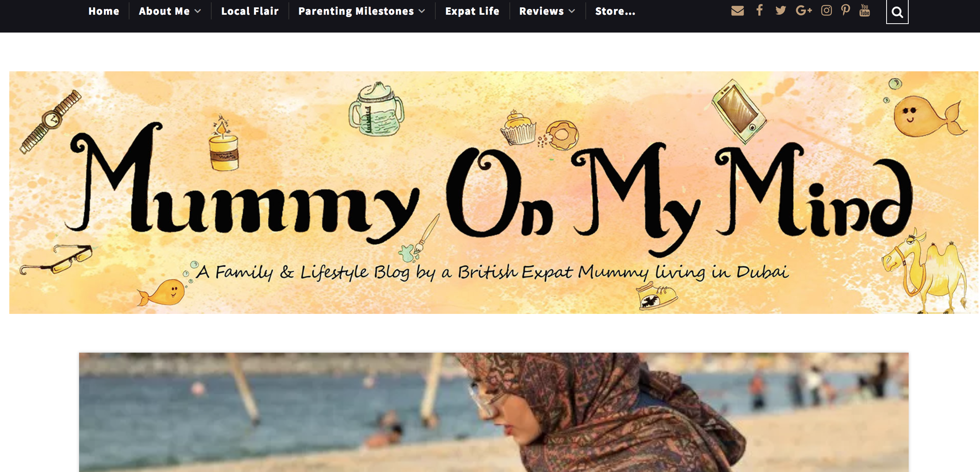Open the Expat Life menu item
Viewport: 980px width, 472px height.
tap(472, 11)
